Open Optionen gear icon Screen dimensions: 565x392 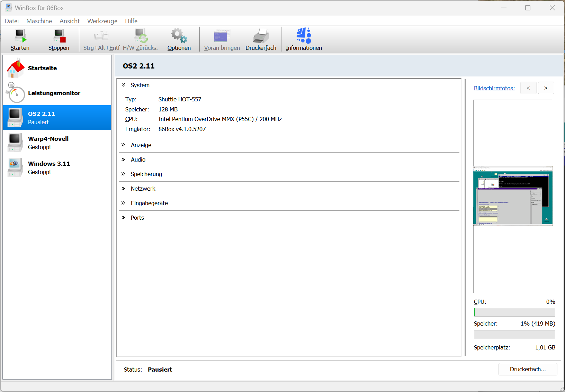(x=179, y=36)
